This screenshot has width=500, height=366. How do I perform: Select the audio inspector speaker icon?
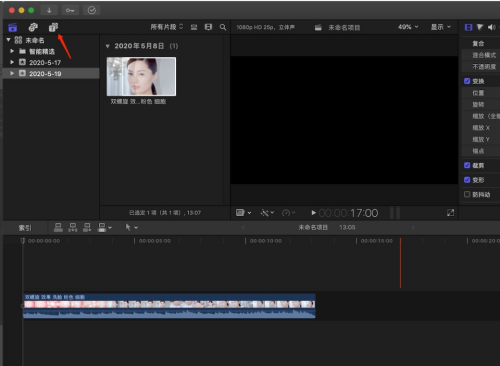coord(492,27)
